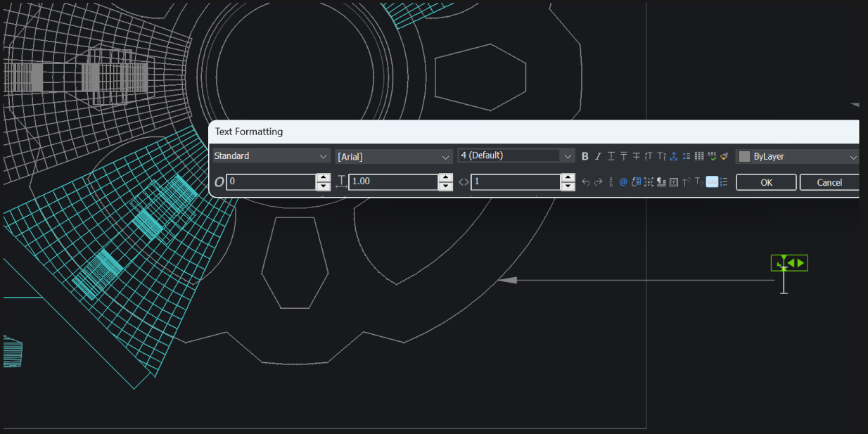
Task: Click the ByLayer color swatch
Action: 745,155
